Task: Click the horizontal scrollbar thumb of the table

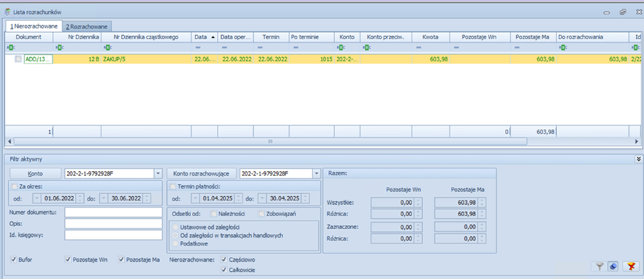Action: (x=270, y=141)
